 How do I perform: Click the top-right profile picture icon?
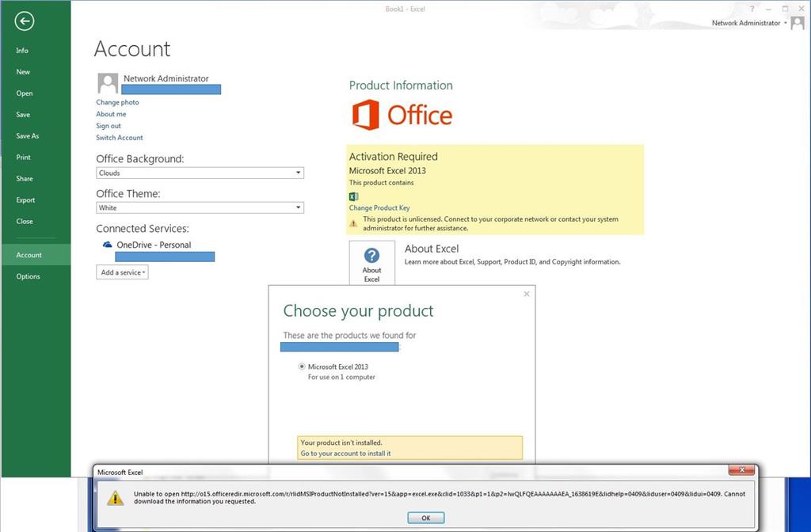798,23
